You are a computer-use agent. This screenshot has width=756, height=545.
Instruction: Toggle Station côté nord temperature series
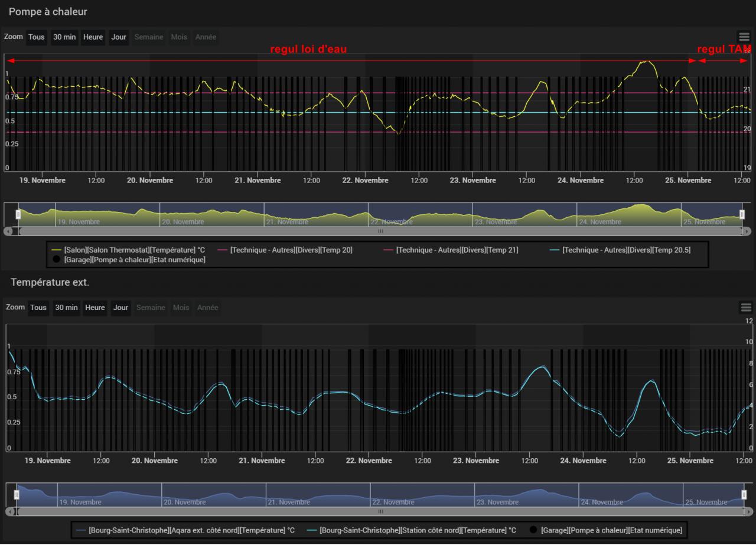[411, 530]
